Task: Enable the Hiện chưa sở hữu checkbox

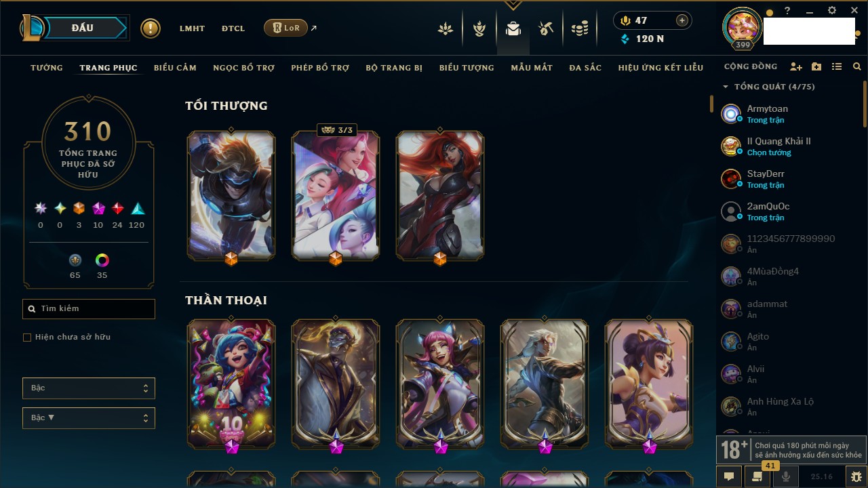Action: tap(27, 337)
